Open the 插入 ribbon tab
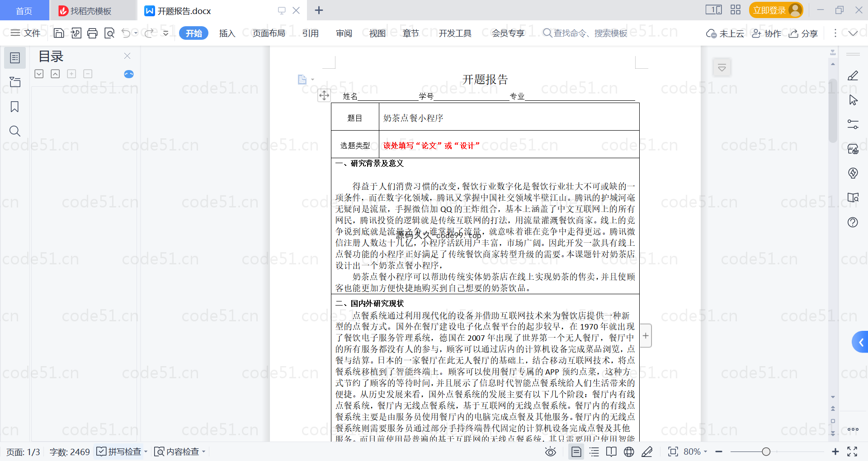The height and width of the screenshot is (461, 868). pyautogui.click(x=227, y=33)
